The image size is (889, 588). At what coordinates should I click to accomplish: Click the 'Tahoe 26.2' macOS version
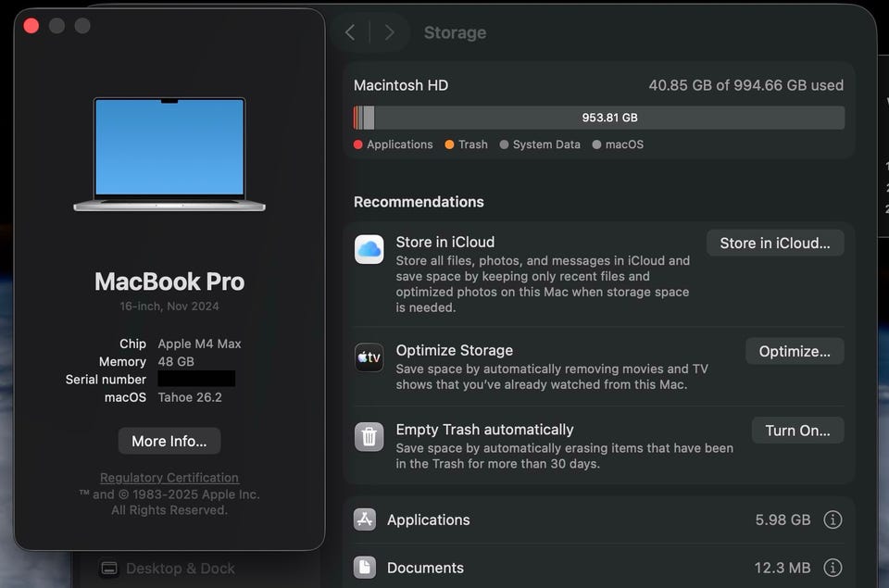pyautogui.click(x=190, y=397)
